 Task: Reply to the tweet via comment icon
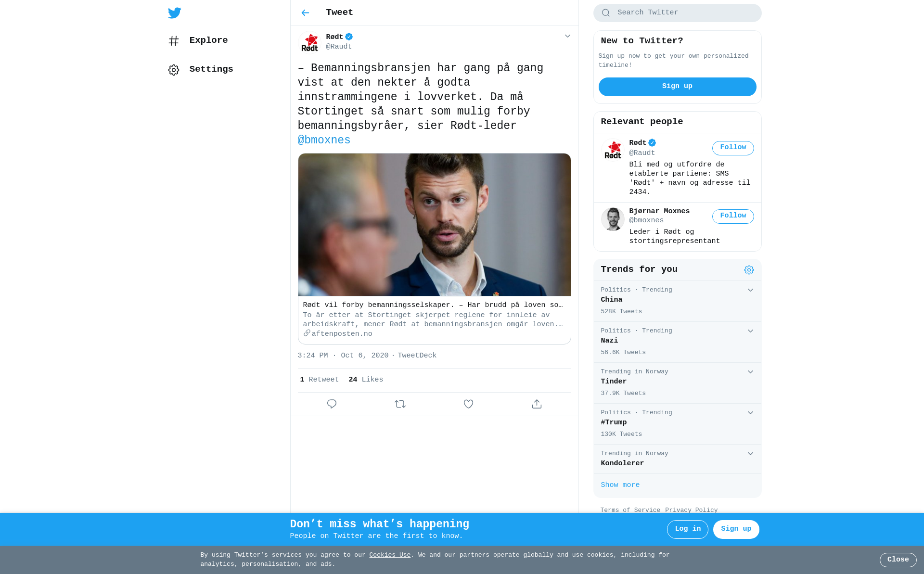pyautogui.click(x=332, y=404)
